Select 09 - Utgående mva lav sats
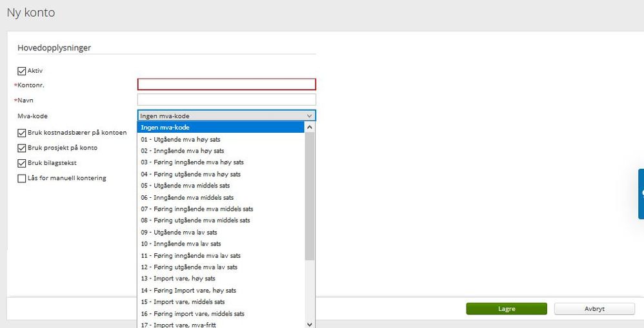644x328 pixels. tap(221, 233)
